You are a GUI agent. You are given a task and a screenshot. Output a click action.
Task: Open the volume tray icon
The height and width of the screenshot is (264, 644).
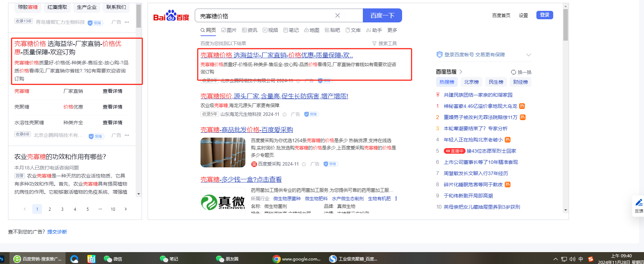click(572, 259)
